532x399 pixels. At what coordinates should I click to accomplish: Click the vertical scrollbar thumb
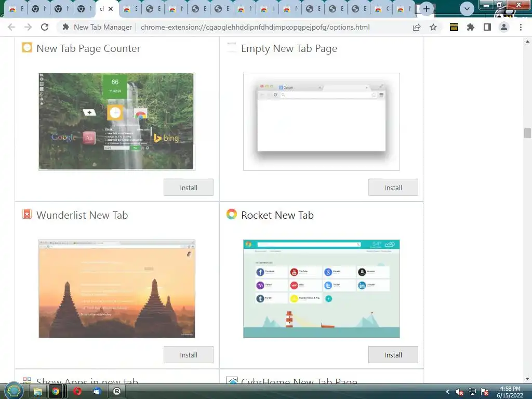pyautogui.click(x=527, y=133)
